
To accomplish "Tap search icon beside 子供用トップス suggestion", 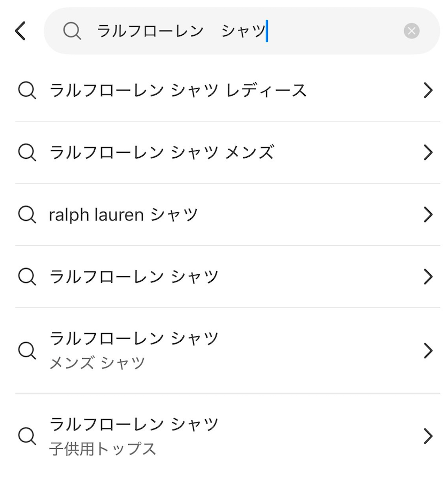I will tap(27, 436).
